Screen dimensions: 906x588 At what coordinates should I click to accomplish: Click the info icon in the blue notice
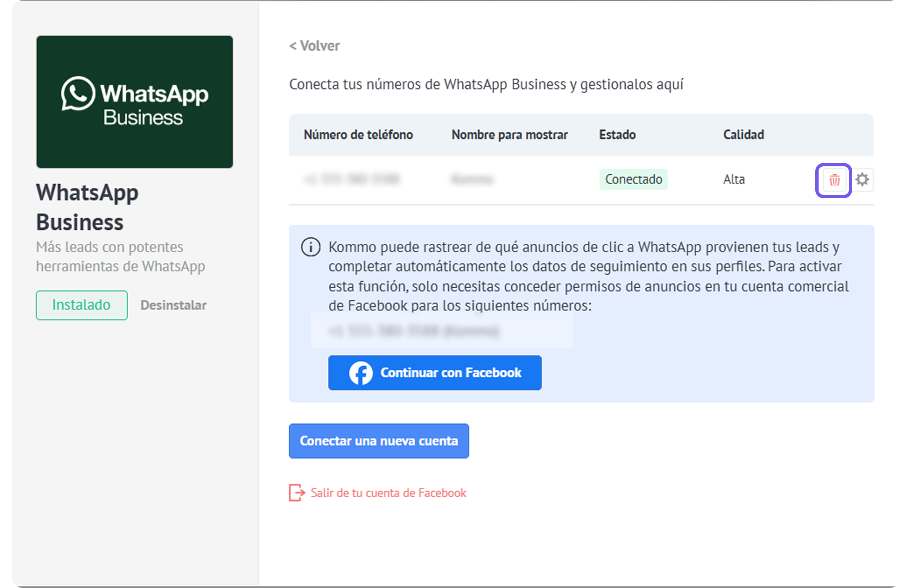pos(311,247)
